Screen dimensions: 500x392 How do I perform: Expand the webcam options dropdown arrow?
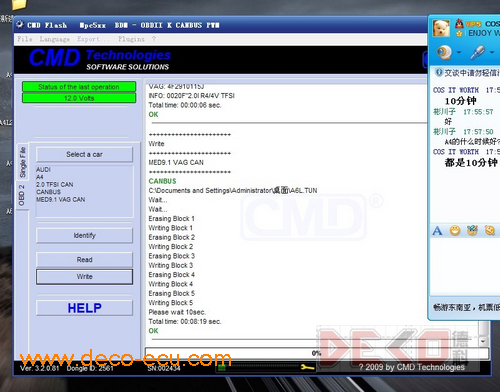point(459,52)
